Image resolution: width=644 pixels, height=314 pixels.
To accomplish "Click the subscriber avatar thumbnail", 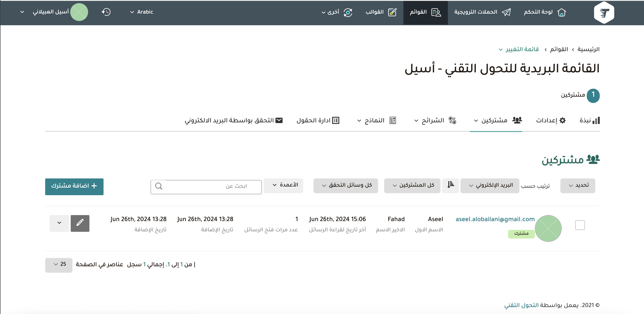I will click(x=548, y=228).
